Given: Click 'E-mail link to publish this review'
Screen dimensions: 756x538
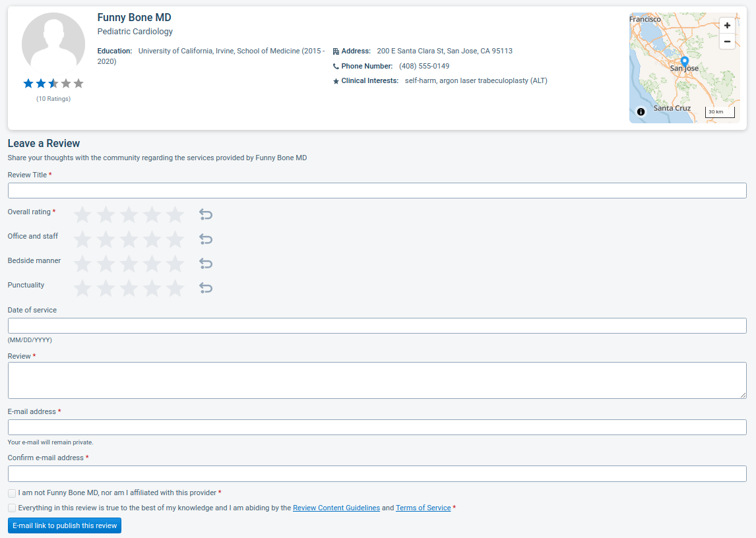Looking at the screenshot, I should pos(64,525).
